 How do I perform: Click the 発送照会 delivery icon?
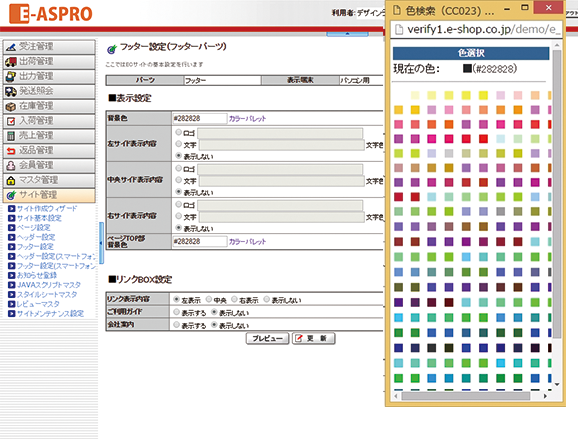11,91
